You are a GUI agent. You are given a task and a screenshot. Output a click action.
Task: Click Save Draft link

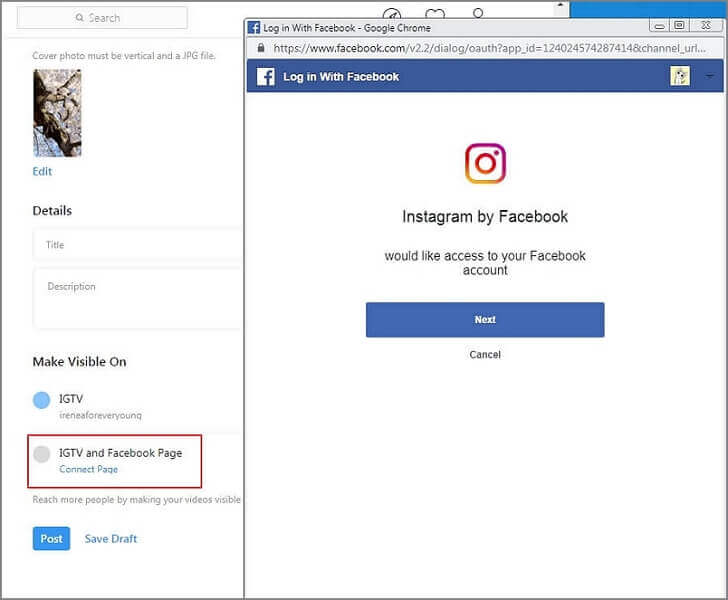pos(111,539)
